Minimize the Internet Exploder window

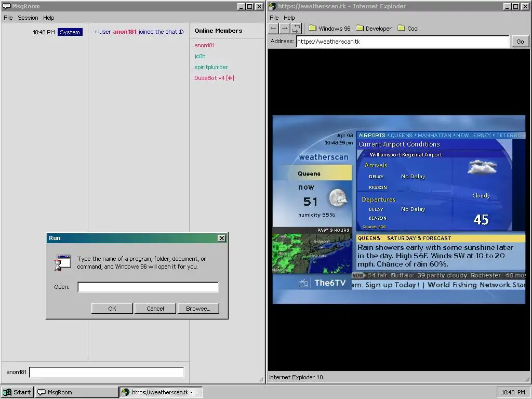pos(507,6)
